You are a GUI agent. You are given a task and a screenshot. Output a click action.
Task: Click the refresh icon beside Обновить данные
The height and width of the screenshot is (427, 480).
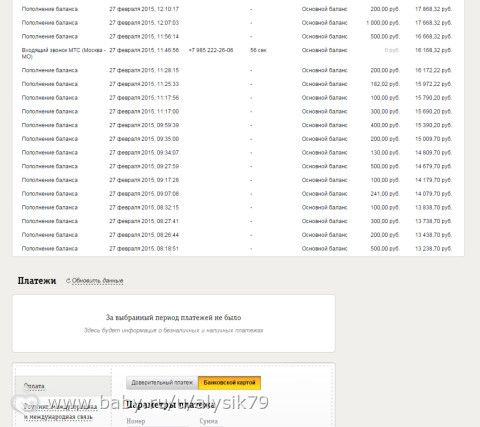click(x=68, y=281)
